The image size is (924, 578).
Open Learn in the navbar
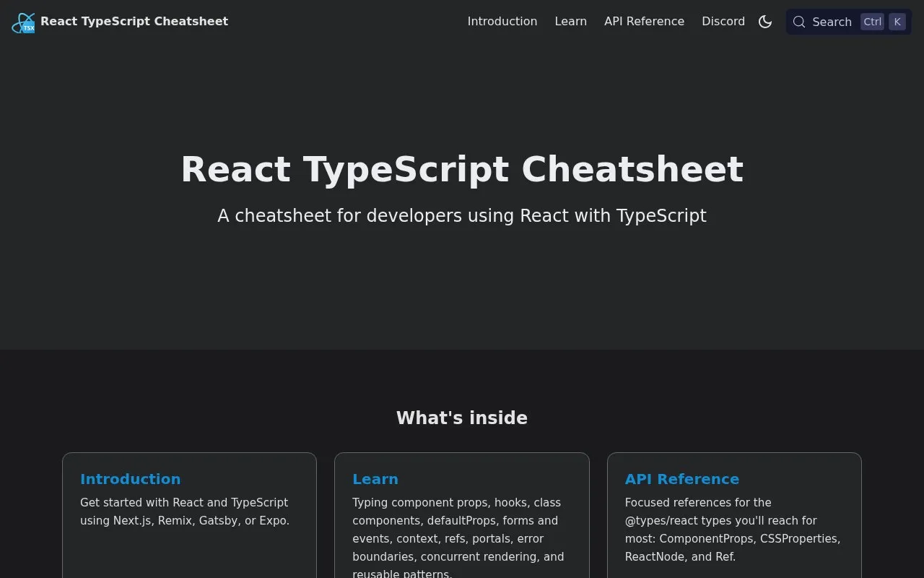pos(570,22)
